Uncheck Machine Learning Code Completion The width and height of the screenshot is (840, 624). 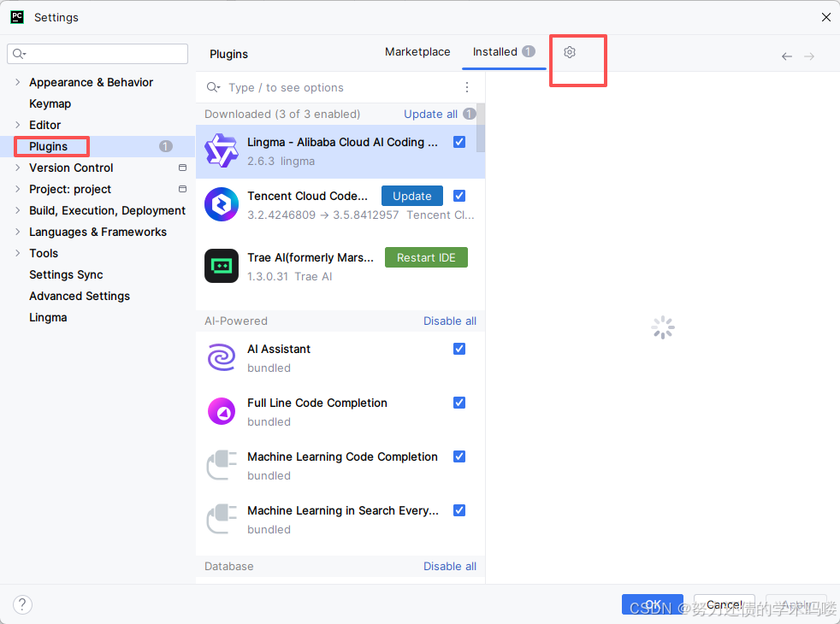tap(459, 456)
